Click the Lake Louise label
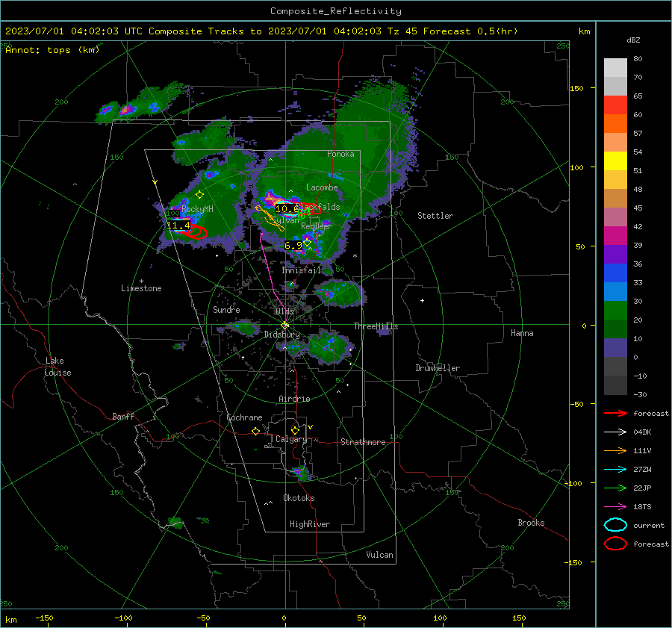 pos(57,367)
